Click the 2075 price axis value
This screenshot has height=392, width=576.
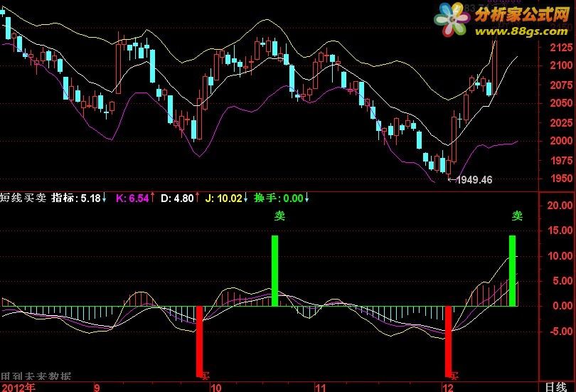click(x=561, y=85)
